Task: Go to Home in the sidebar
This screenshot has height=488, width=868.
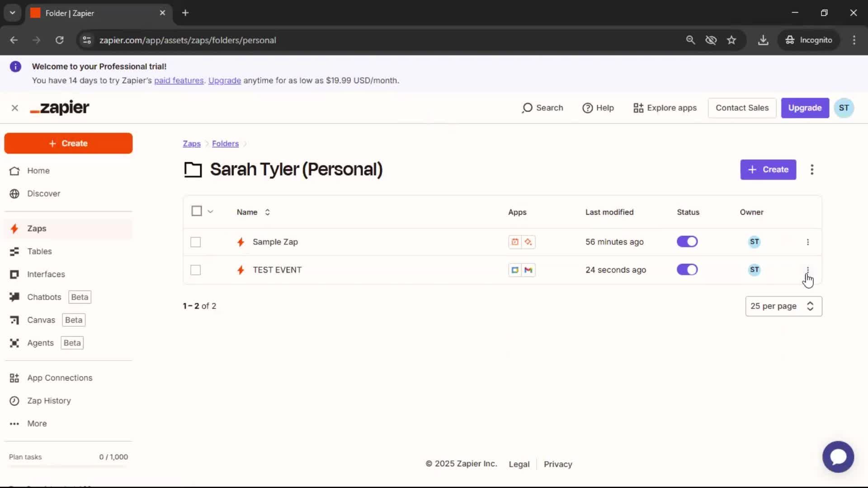Action: (68, 171)
